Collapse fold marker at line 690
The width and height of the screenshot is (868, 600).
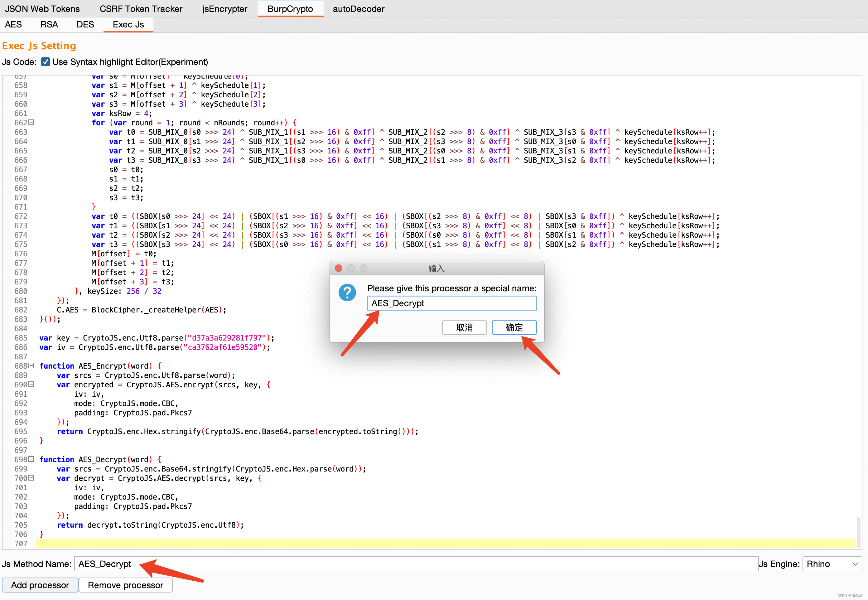[31, 384]
